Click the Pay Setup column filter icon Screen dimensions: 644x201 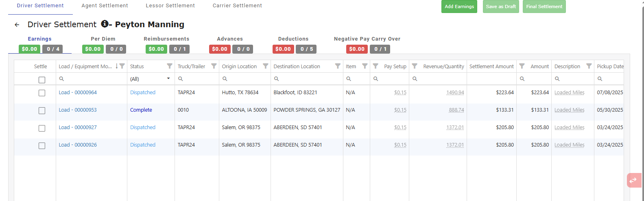[375, 66]
